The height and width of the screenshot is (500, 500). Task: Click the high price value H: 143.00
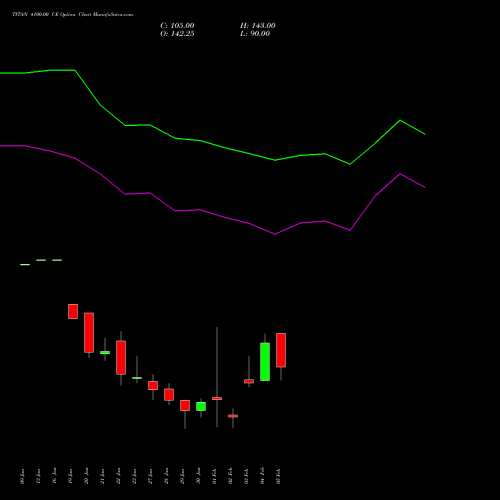coord(258,26)
